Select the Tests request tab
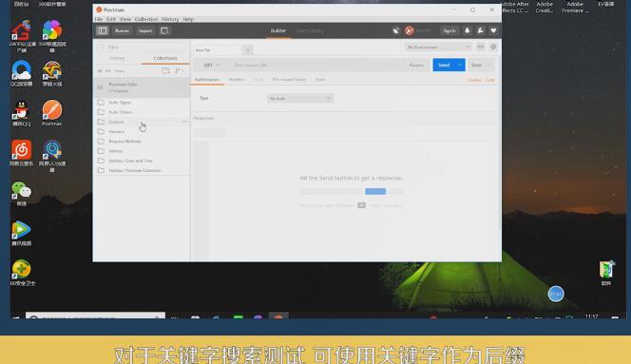 pyautogui.click(x=320, y=80)
